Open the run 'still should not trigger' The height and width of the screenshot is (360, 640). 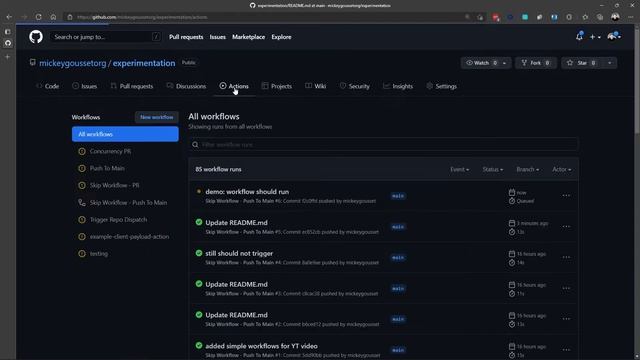pos(239,253)
